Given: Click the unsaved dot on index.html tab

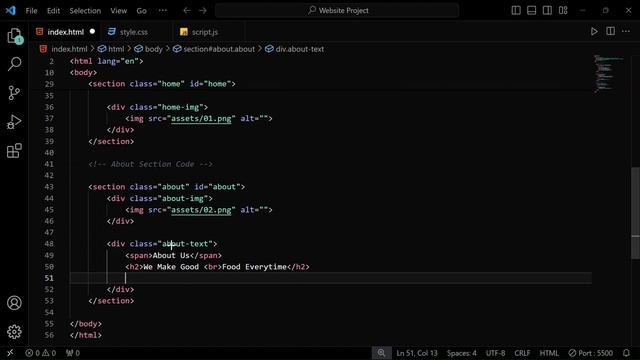Looking at the screenshot, I should pyautogui.click(x=92, y=31).
